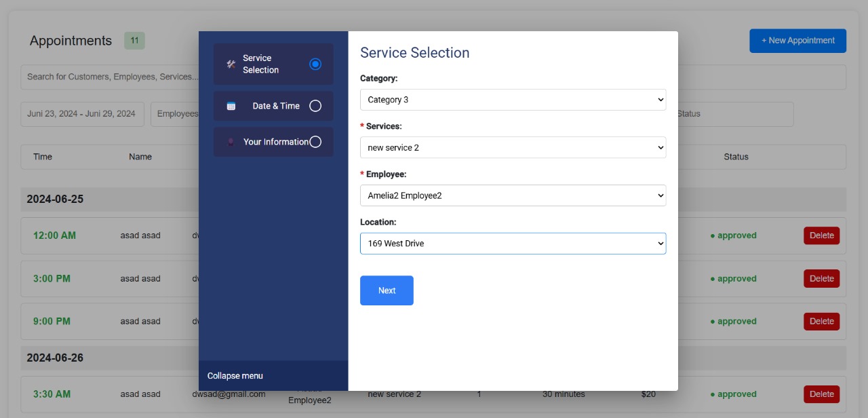Collapse the wizard menu

(235, 375)
